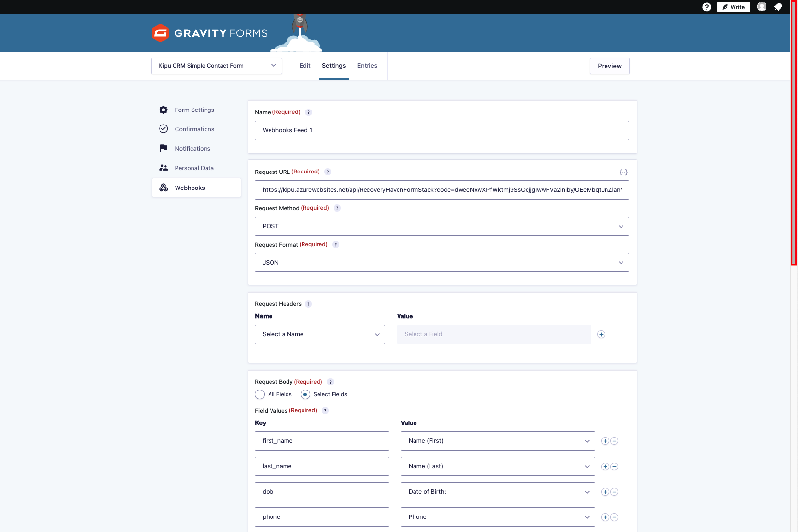Image resolution: width=798 pixels, height=532 pixels.
Task: Click the merge tag icon beside Request URL
Action: coord(623,172)
